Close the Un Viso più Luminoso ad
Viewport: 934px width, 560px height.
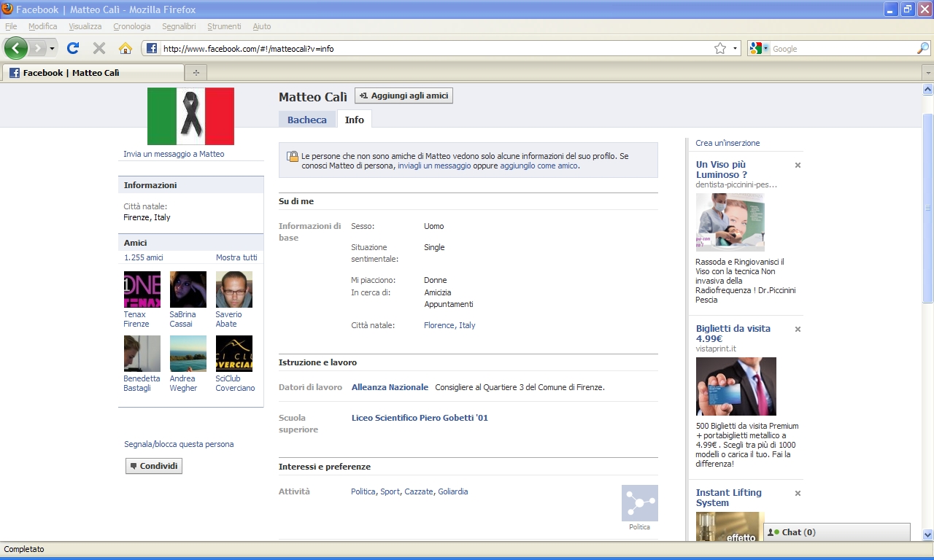(x=798, y=166)
